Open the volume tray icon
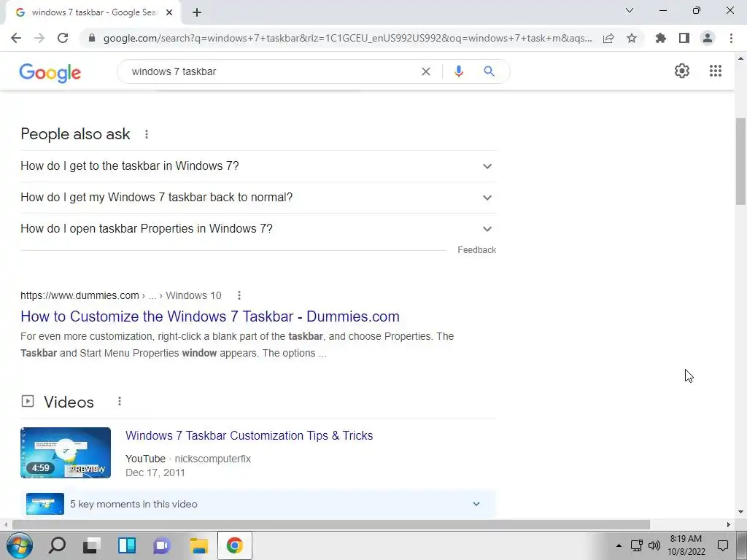Image resolution: width=747 pixels, height=560 pixels. (x=654, y=545)
